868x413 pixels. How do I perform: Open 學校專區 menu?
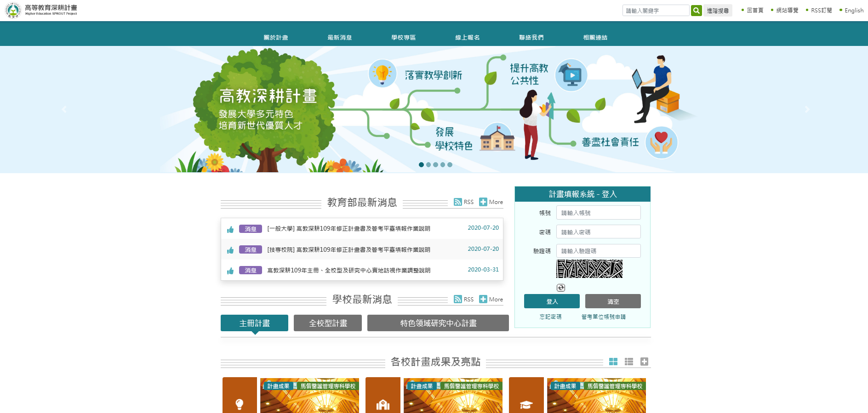404,38
